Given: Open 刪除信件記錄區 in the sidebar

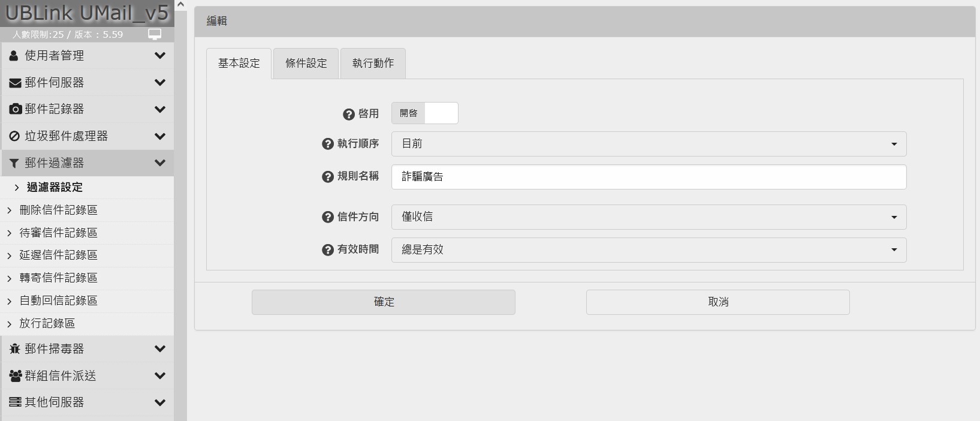Looking at the screenshot, I should coord(58,210).
